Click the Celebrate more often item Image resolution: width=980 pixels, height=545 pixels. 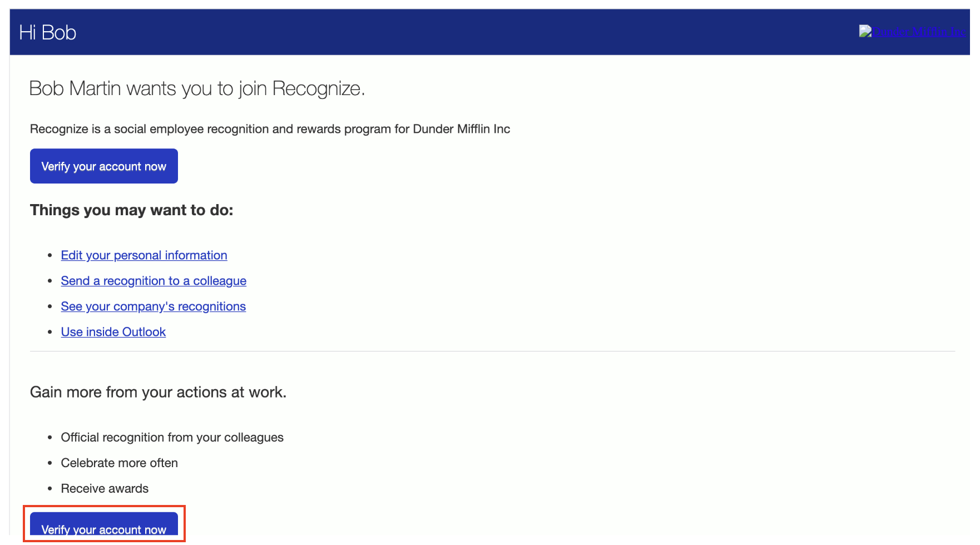(120, 463)
